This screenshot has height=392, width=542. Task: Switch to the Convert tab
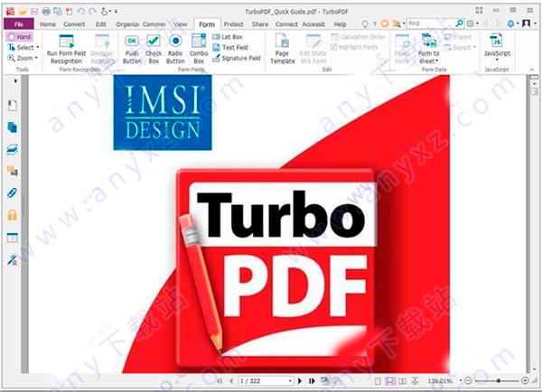[74, 24]
